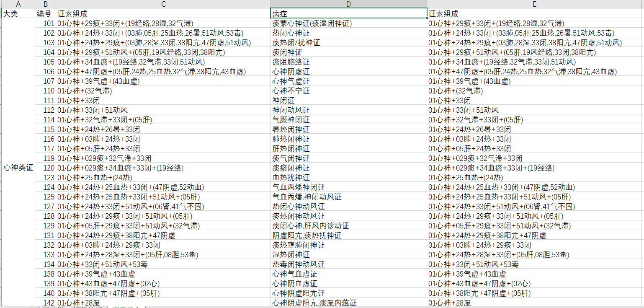Select cell 血热扰神证
This screenshot has height=308, width=644.
(349, 178)
